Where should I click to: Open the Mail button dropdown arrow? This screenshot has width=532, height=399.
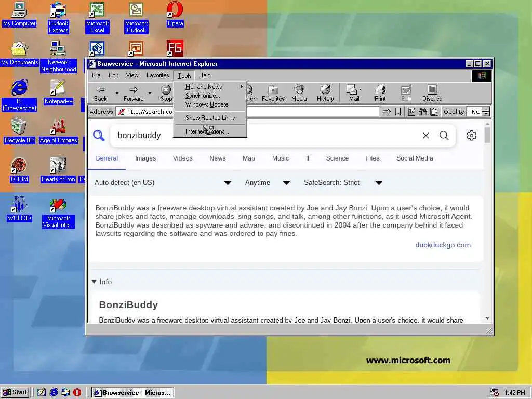click(361, 89)
